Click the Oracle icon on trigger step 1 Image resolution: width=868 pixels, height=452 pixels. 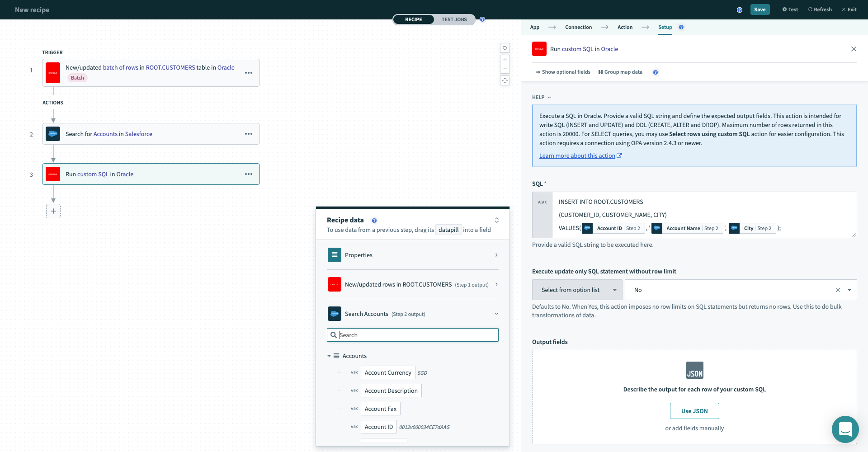pos(53,72)
